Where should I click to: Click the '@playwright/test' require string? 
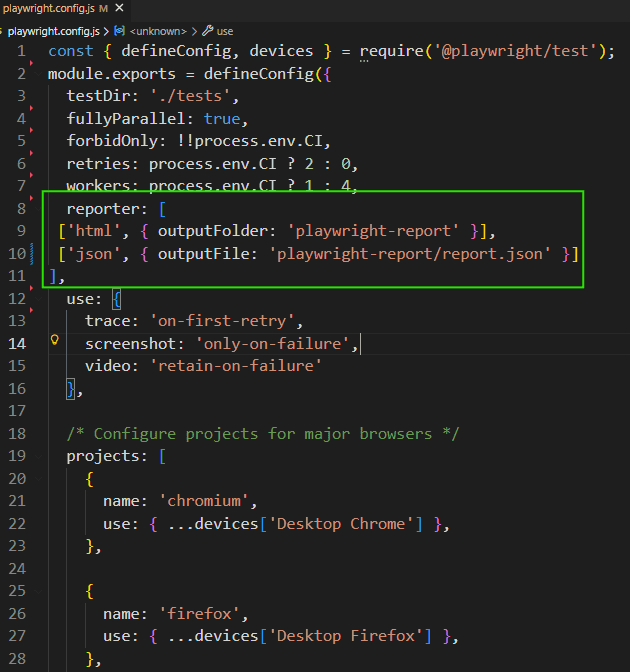[x=526, y=52]
